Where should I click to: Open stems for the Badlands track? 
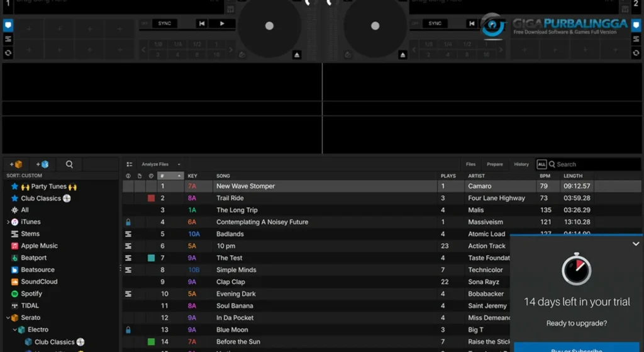(x=128, y=234)
